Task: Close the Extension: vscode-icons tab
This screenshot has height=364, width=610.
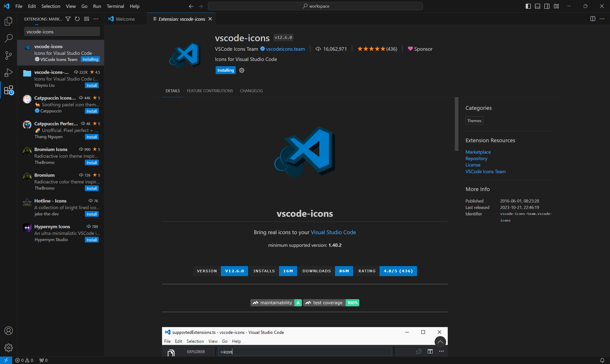Action: 210,19
